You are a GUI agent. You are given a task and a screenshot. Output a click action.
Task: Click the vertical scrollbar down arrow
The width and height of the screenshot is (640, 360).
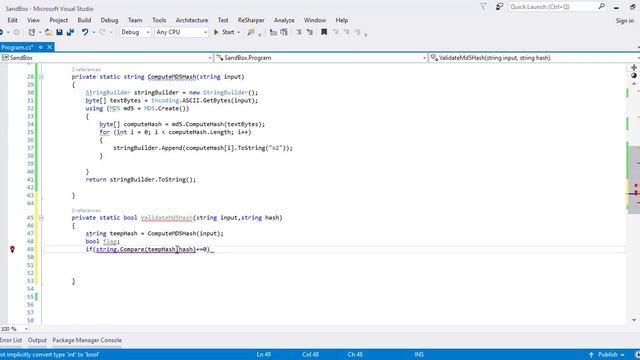(634, 320)
